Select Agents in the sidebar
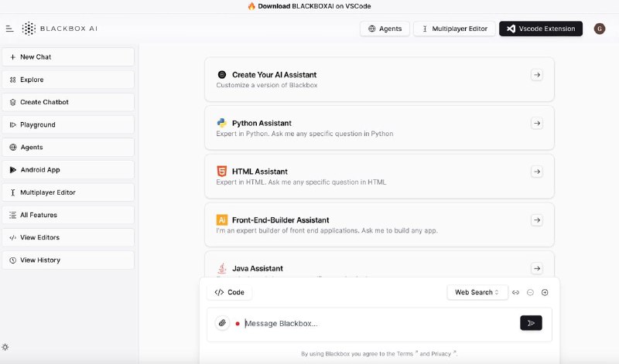619x364 pixels. pos(68,147)
